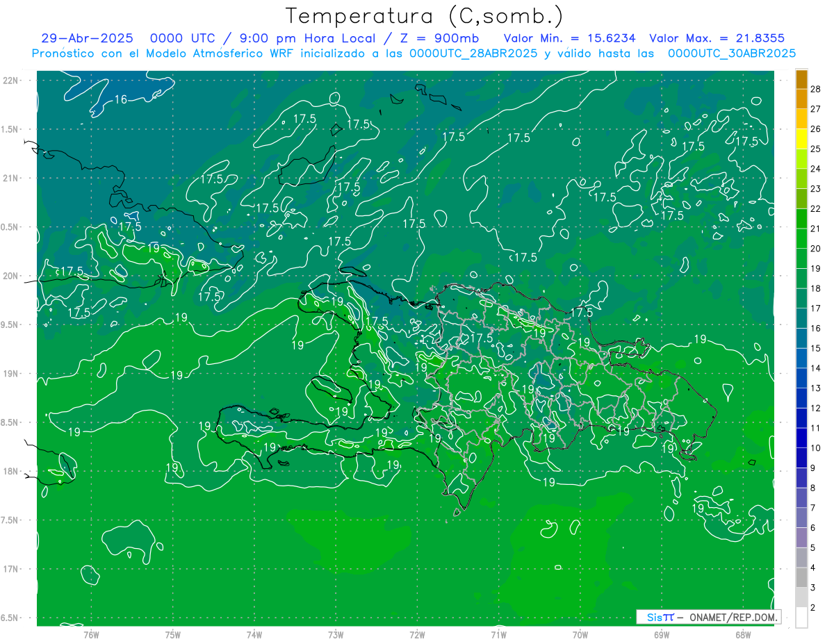The width and height of the screenshot is (834, 644).
Task: Click the '69W' longitude axis label
Action: 662,635
